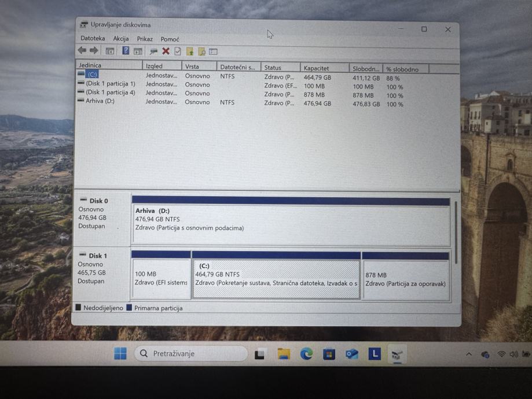The height and width of the screenshot is (399, 532).
Task: Sort by the Slobodn... column header
Action: [366, 69]
